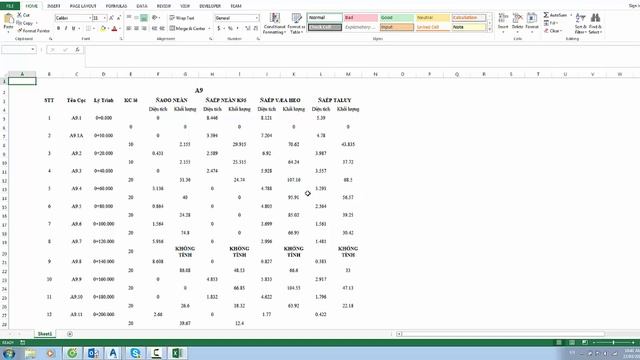Click the Decrease Indent icon
Screen dimensions: 640x360
coord(154,29)
